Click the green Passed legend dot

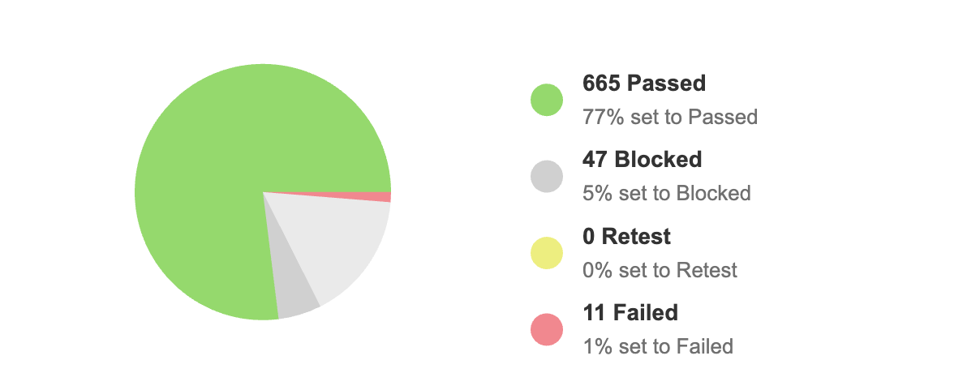(x=547, y=100)
